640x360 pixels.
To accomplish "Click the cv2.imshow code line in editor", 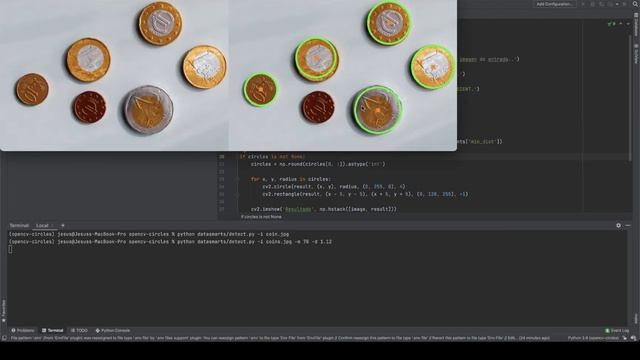I will pyautogui.click(x=324, y=209).
